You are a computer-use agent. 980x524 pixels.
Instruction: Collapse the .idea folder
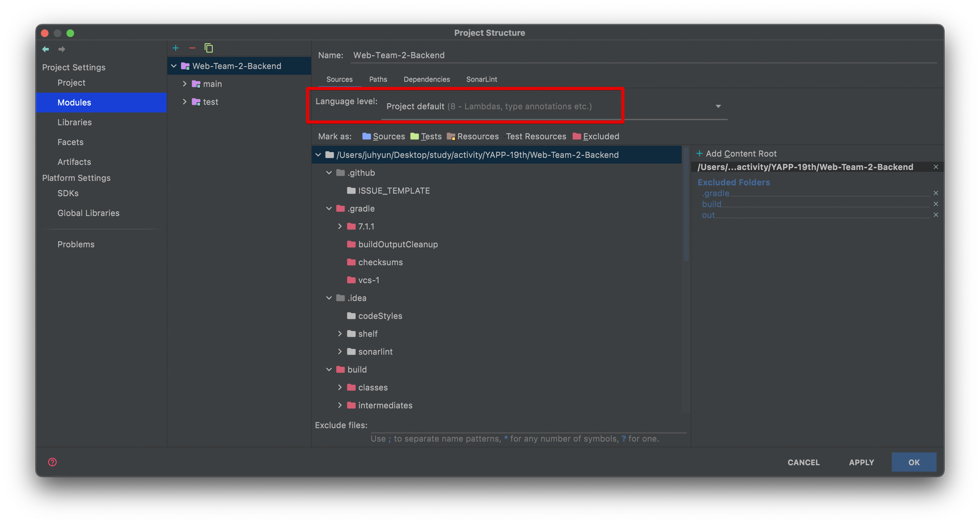point(329,298)
